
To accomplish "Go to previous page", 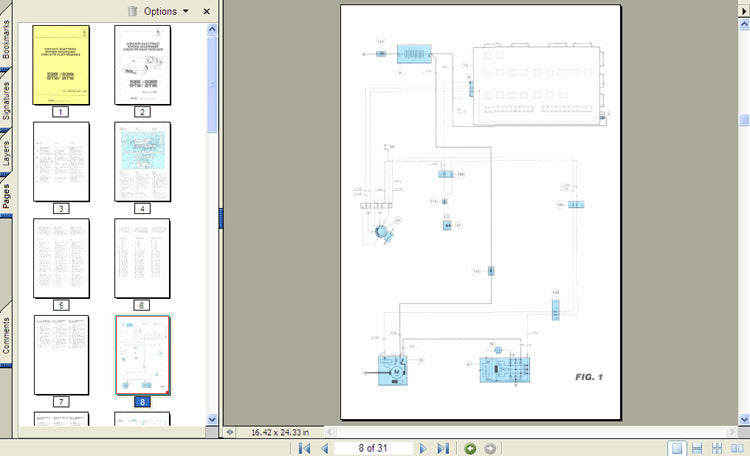I will click(x=325, y=448).
